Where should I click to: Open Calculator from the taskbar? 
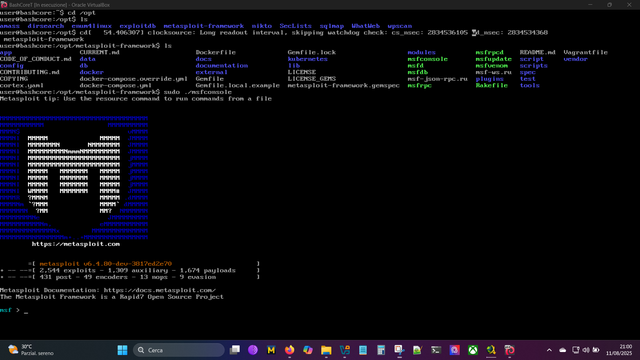point(381,350)
